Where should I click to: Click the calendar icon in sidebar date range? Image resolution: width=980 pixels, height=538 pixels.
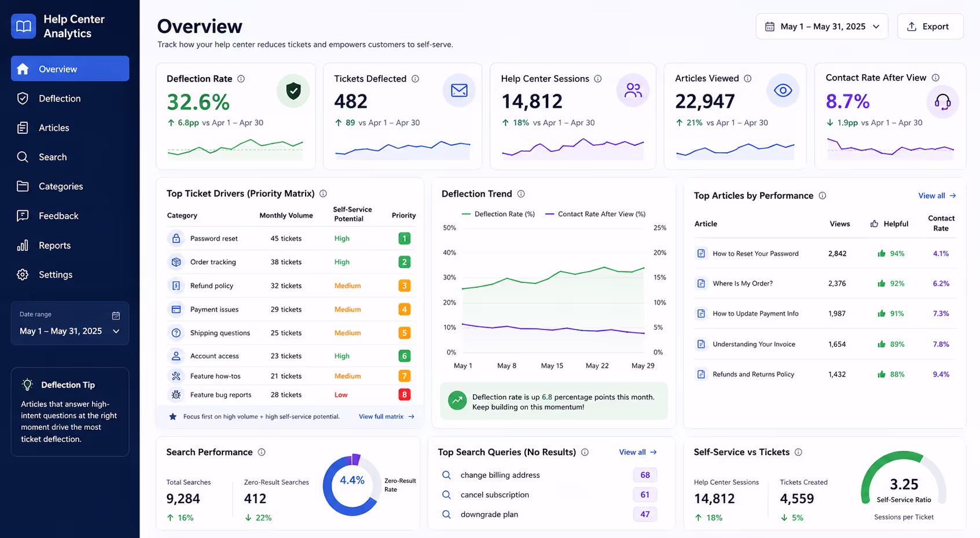point(116,316)
